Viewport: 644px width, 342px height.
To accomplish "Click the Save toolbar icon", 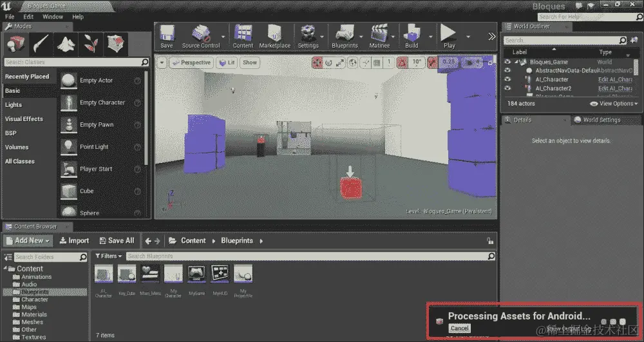I will point(166,37).
